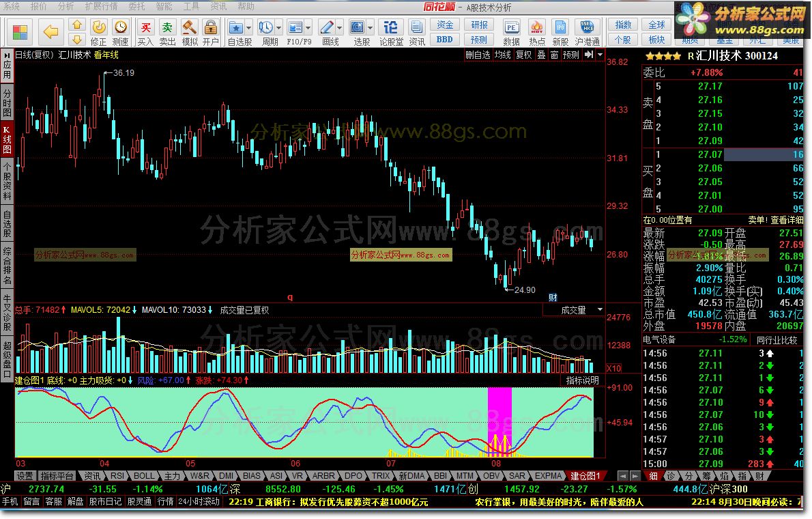This screenshot has height=519, width=812.
Task: Click the BBD button
Action: pyautogui.click(x=445, y=40)
